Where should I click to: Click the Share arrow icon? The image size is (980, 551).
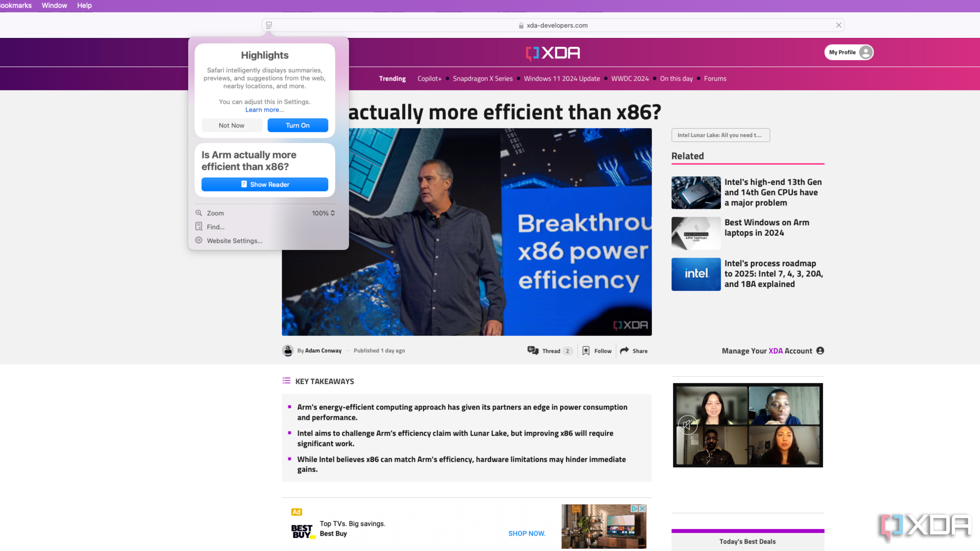point(624,350)
